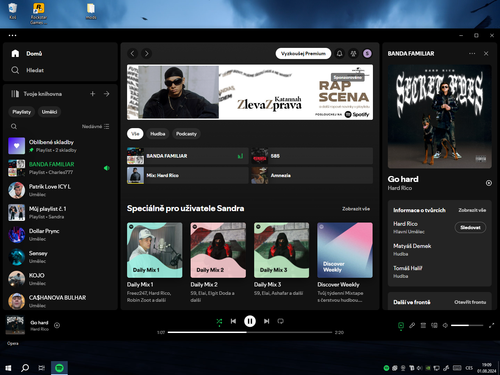Navigate forward with right arrow
The height and width of the screenshot is (375, 500).
pyautogui.click(x=146, y=54)
